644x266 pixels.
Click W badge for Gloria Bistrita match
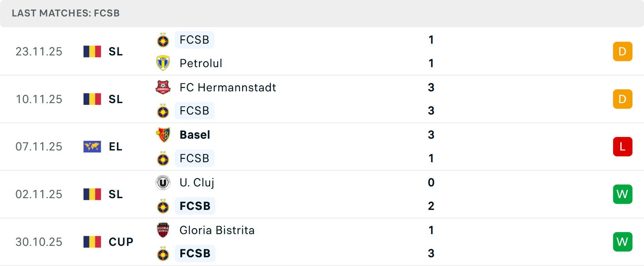coord(623,242)
